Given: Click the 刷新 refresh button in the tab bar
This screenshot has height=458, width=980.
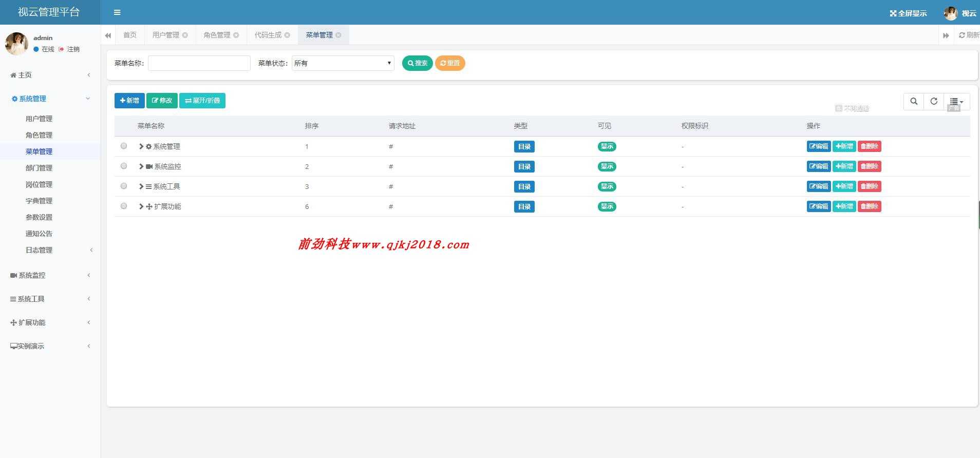Looking at the screenshot, I should [969, 35].
